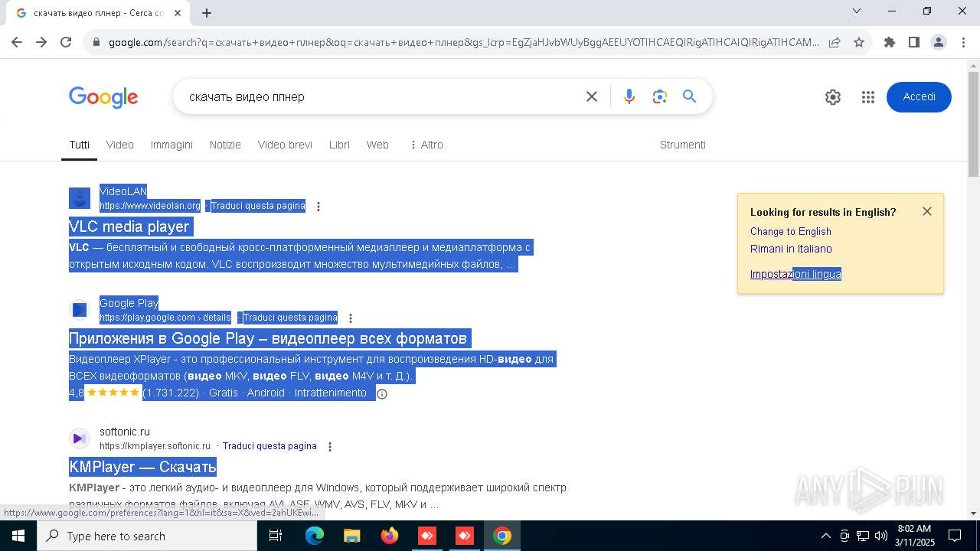Click the softonic KMPlayer favicon
Viewport: 980px width, 551px height.
click(x=80, y=439)
